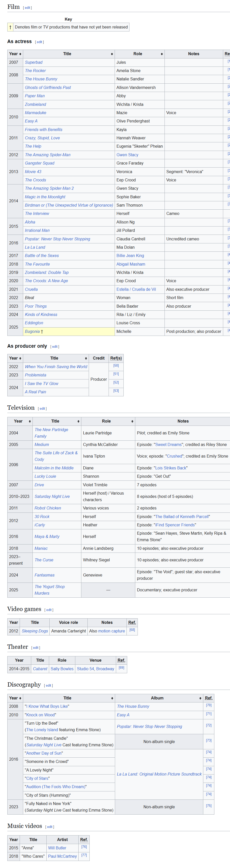Open the Superbad film link
Image resolution: width=230 pixels, height=868 pixels.
34,62
